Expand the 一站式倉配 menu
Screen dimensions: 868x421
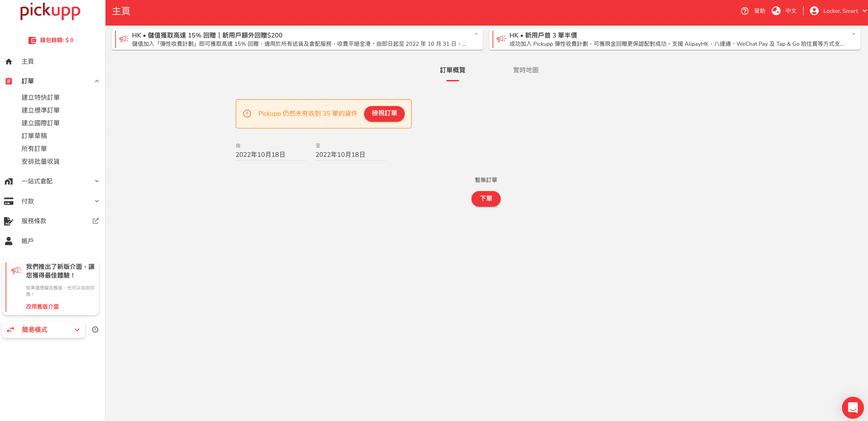96,181
